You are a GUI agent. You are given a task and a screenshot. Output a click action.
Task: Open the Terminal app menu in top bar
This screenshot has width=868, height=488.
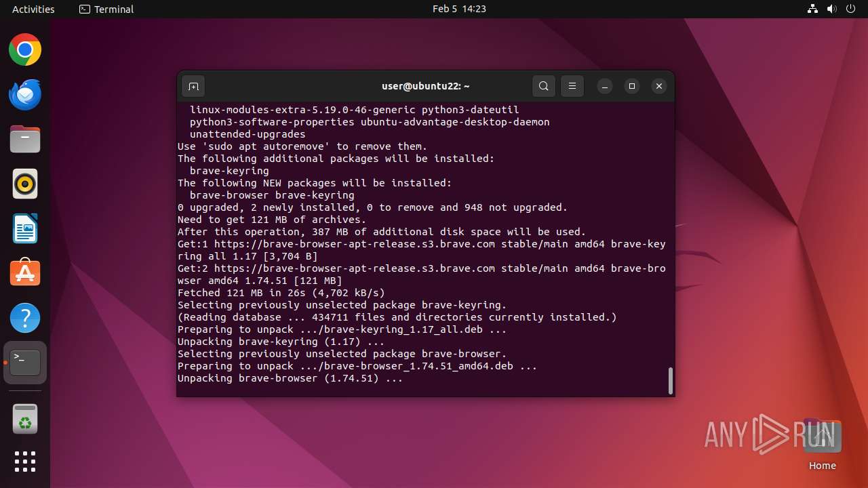(106, 9)
